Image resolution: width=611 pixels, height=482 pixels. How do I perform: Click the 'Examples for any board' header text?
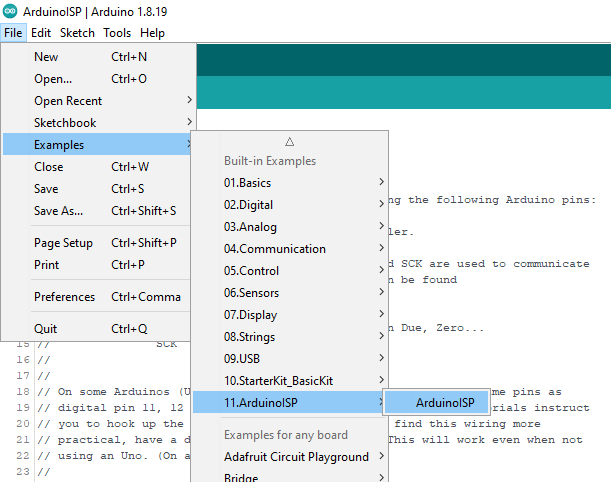click(286, 435)
